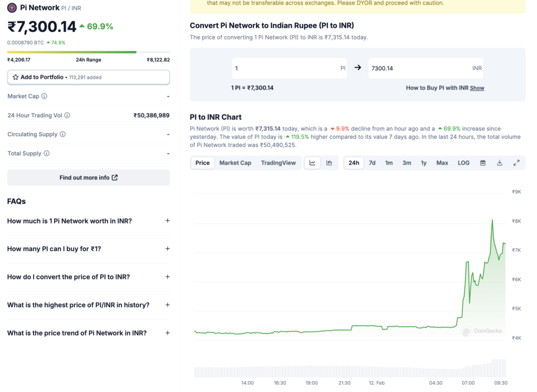Image resolution: width=537 pixels, height=392 pixels.
Task: Click the 'PI to INR Chart' heading
Action: click(216, 117)
